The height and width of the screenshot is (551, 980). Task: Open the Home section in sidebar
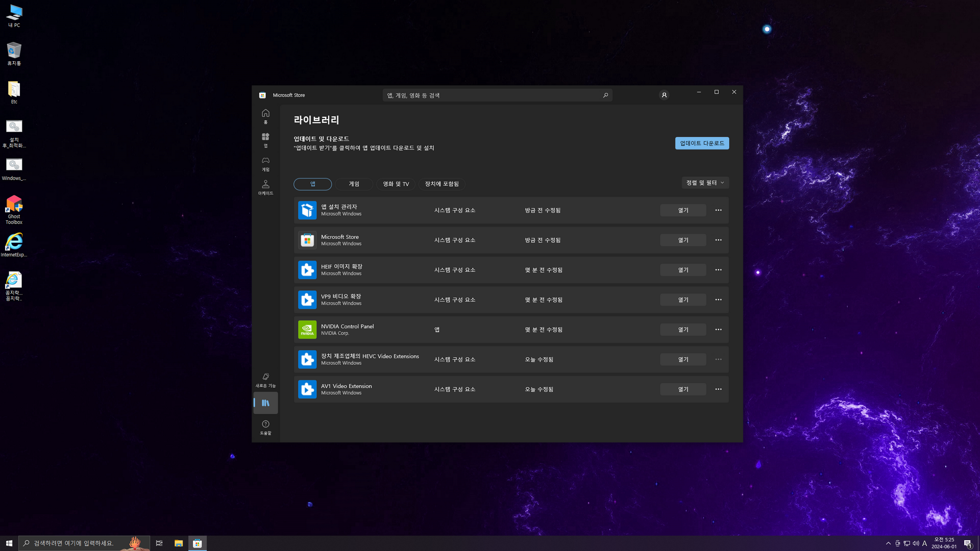[x=265, y=116]
